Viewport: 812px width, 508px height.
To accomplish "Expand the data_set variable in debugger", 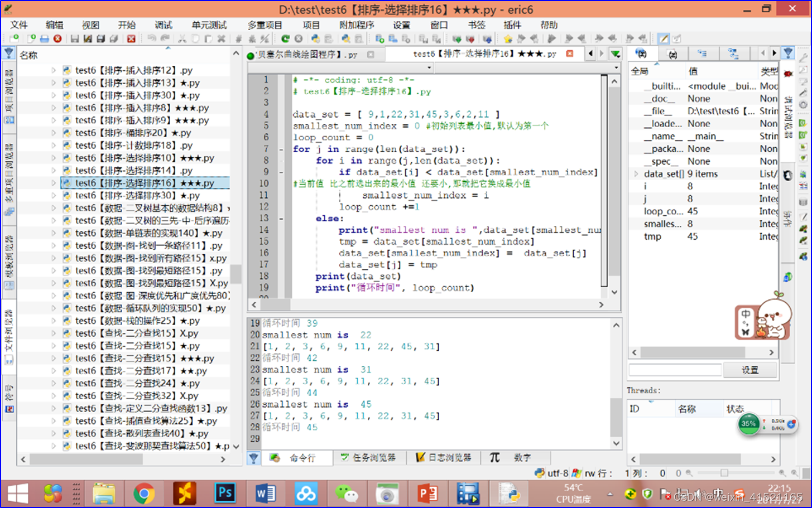I will click(636, 174).
